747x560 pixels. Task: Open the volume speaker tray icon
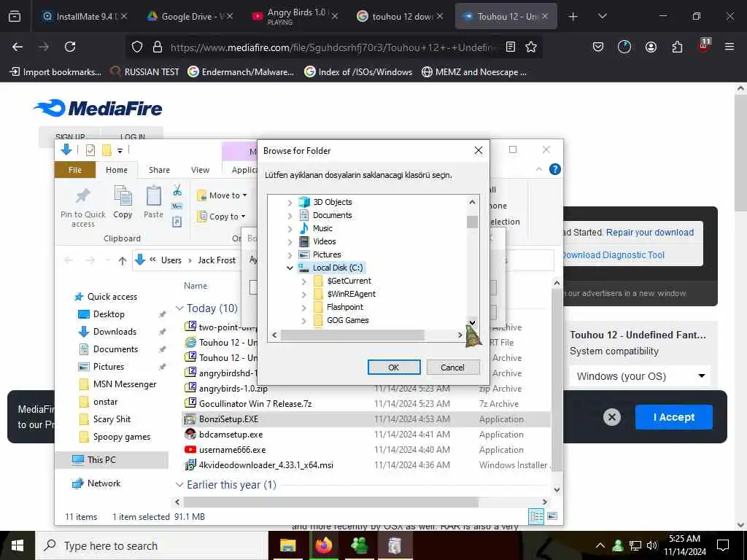(651, 545)
